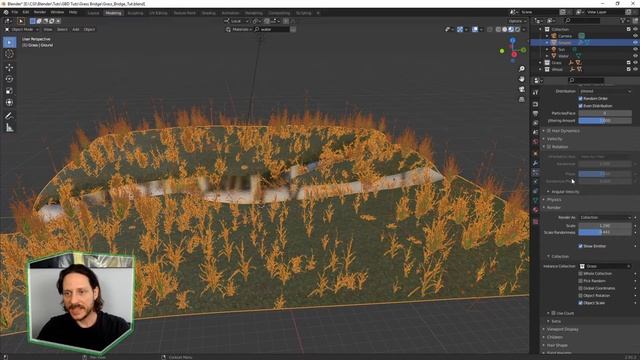Select the Scale tool
Image resolution: width=640 pixels, height=360 pixels.
click(9, 91)
